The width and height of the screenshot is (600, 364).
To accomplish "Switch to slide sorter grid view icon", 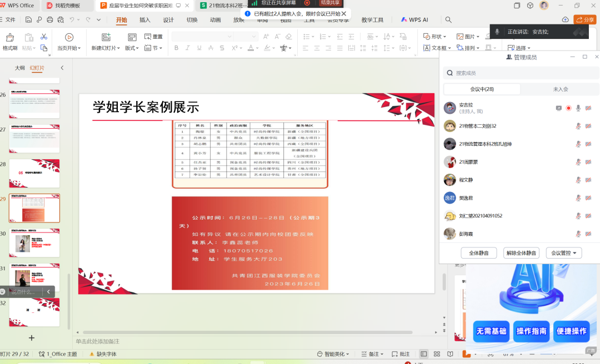I will click(437, 354).
